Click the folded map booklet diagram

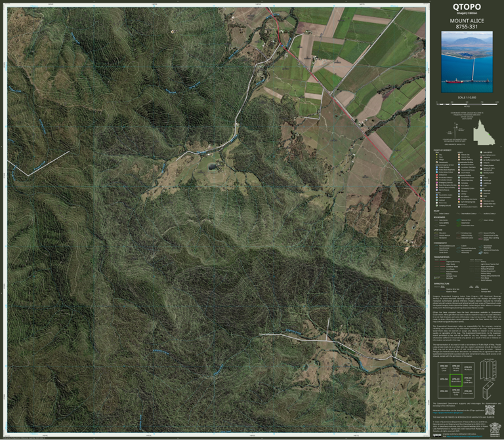[x=488, y=391]
